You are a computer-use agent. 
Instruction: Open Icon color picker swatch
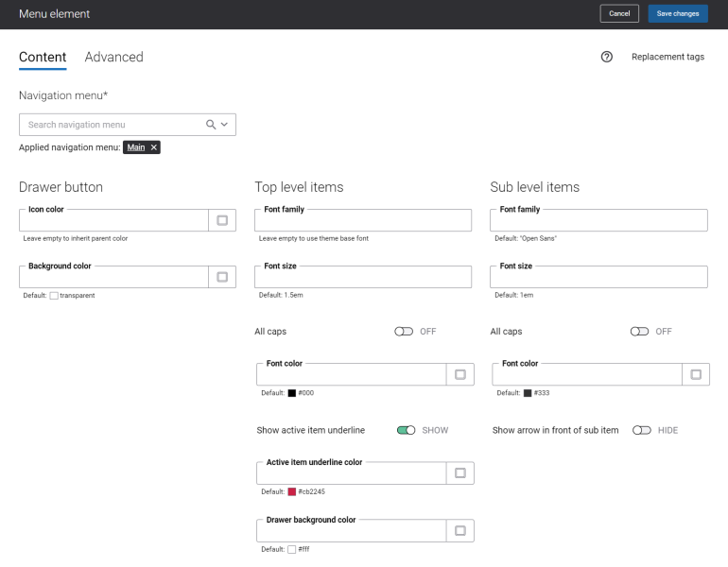(222, 220)
